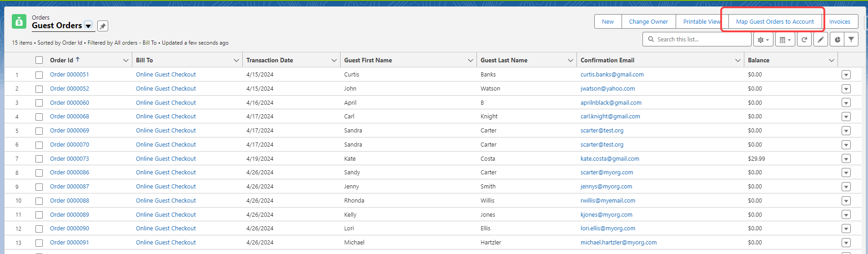Pin the Guest Orders list view
This screenshot has width=868, height=254.
point(103,26)
